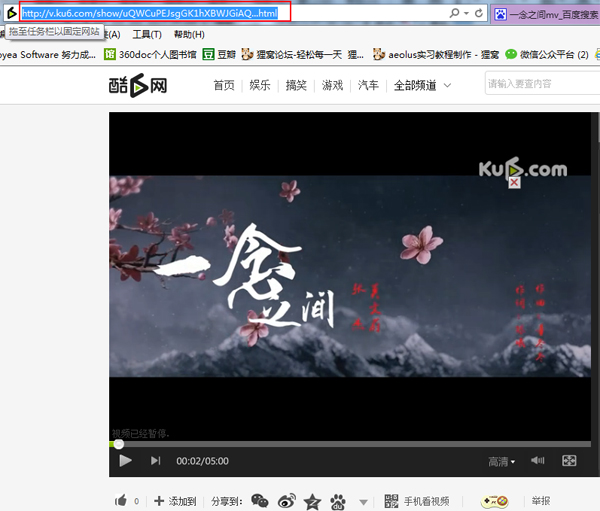The width and height of the screenshot is (600, 511).
Task: Open the address bar autocomplete dropdown arrow
Action: (466, 13)
